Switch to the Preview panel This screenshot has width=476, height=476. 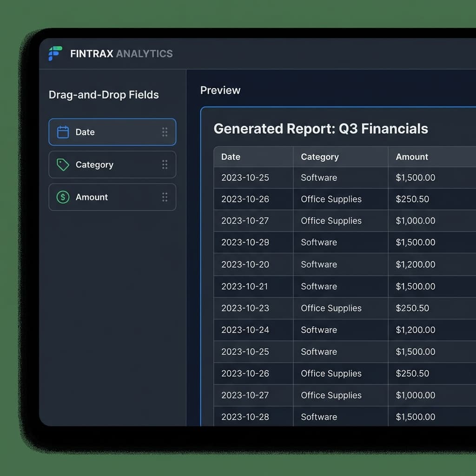click(x=220, y=90)
